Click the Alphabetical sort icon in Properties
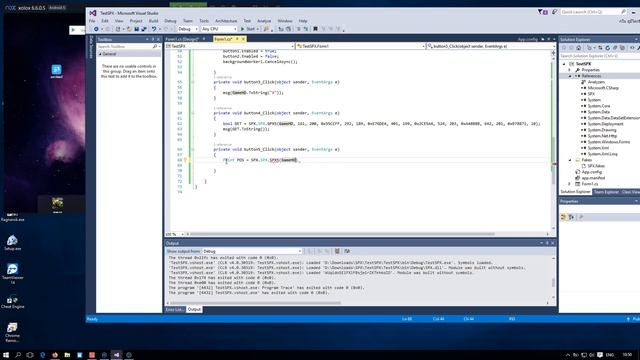Screen dimensions: 640x360 (571, 217)
